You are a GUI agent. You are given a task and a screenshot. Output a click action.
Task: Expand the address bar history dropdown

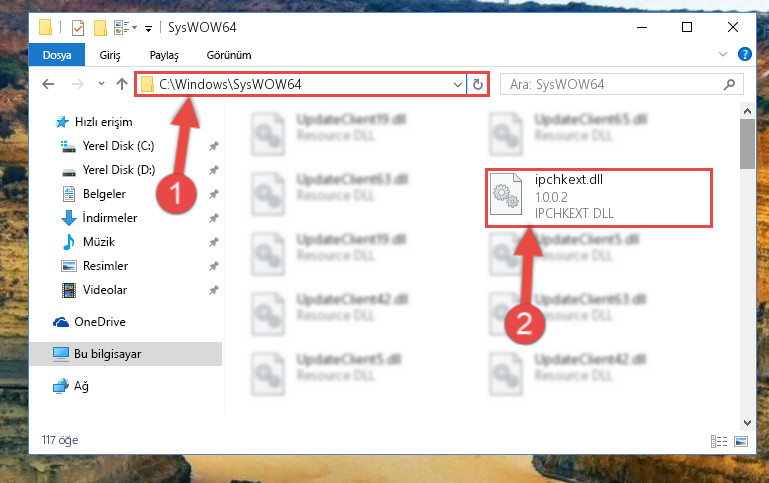point(458,84)
